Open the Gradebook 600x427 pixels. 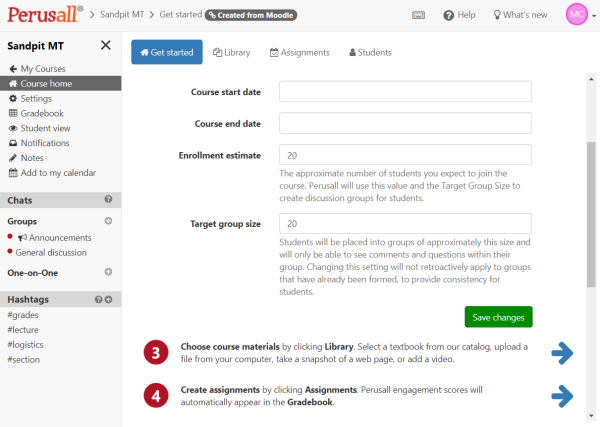pos(36,113)
